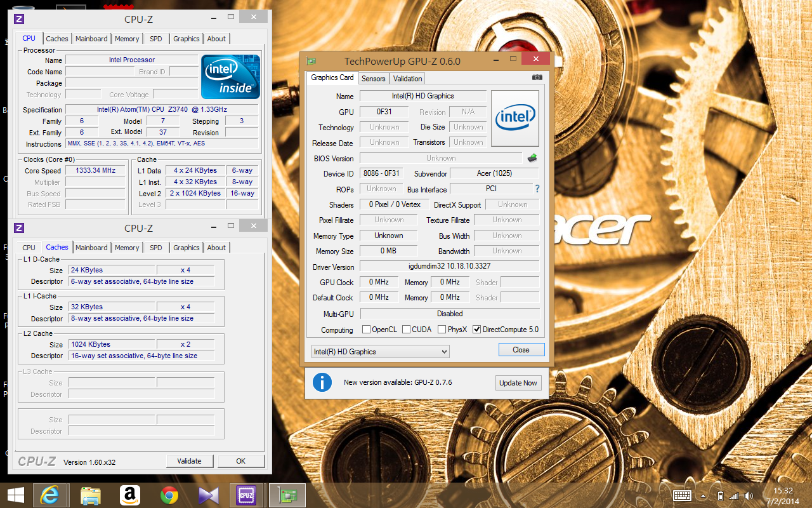Open Visual Studio from the taskbar
This screenshot has height=508, width=812.
[x=208, y=495]
